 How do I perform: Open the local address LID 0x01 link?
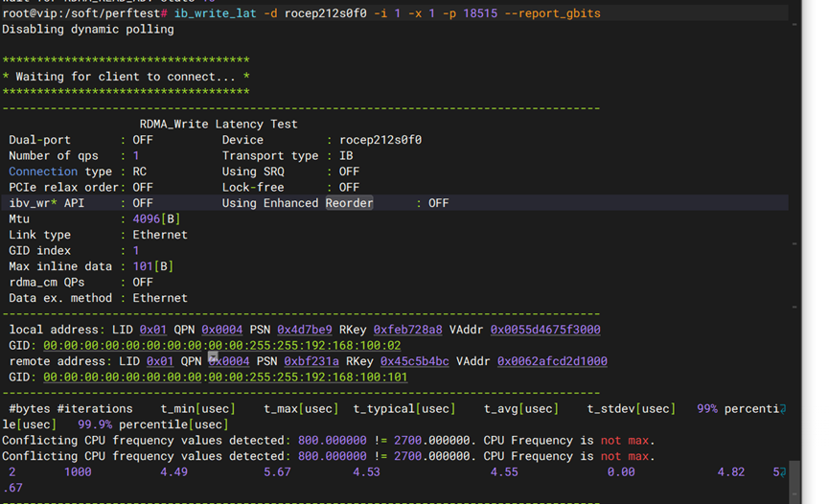click(x=152, y=330)
